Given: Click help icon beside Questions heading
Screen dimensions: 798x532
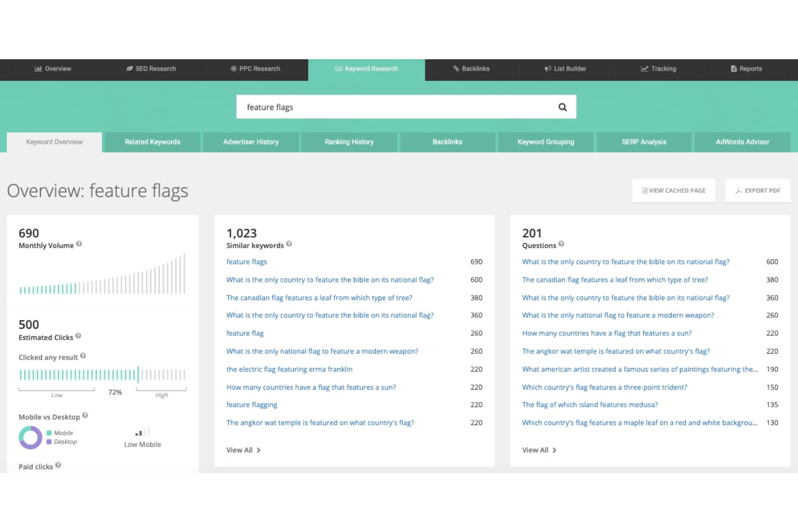Looking at the screenshot, I should click(561, 244).
